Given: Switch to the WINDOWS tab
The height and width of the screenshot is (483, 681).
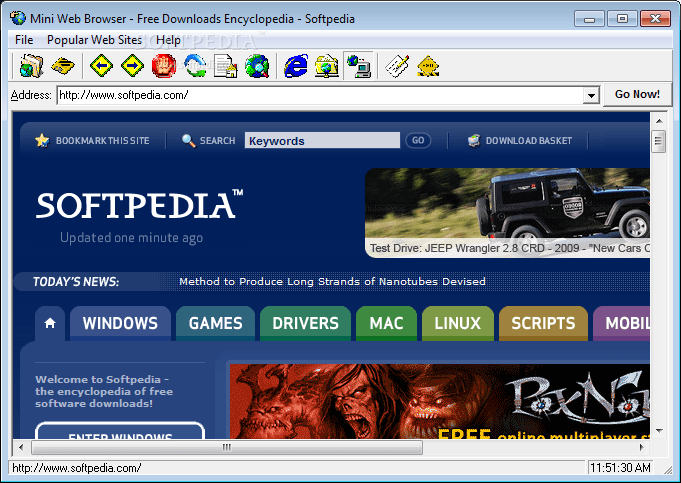Looking at the screenshot, I should (x=120, y=323).
